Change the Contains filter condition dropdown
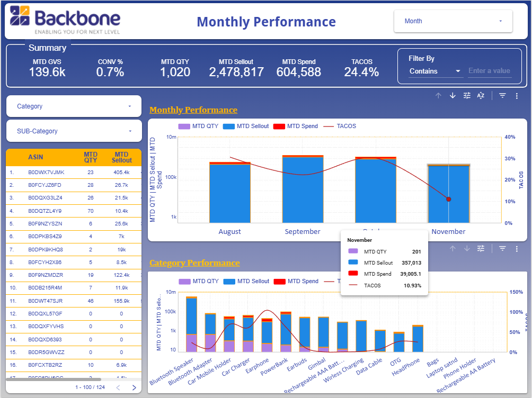The image size is (532, 398). coord(435,71)
